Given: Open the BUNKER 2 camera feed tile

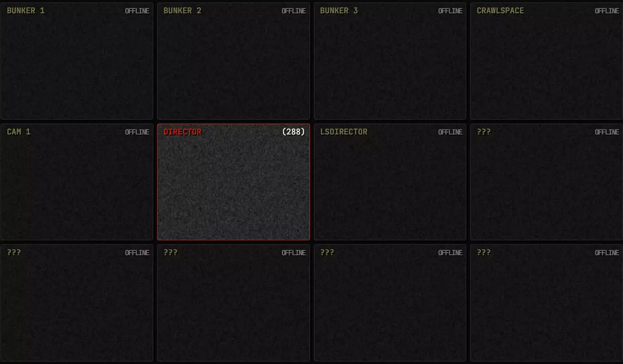Looking at the screenshot, I should (x=234, y=61).
